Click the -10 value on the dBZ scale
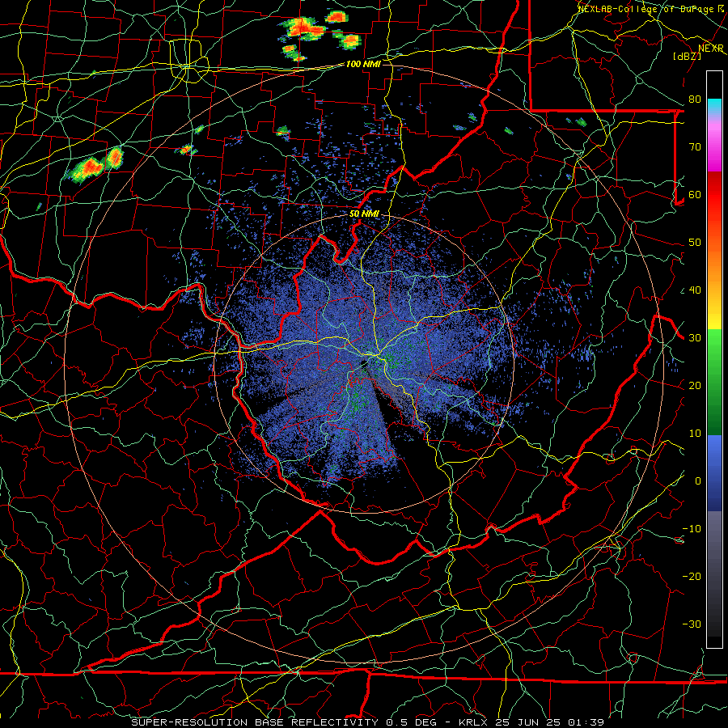The width and height of the screenshot is (728, 728). coord(692,529)
